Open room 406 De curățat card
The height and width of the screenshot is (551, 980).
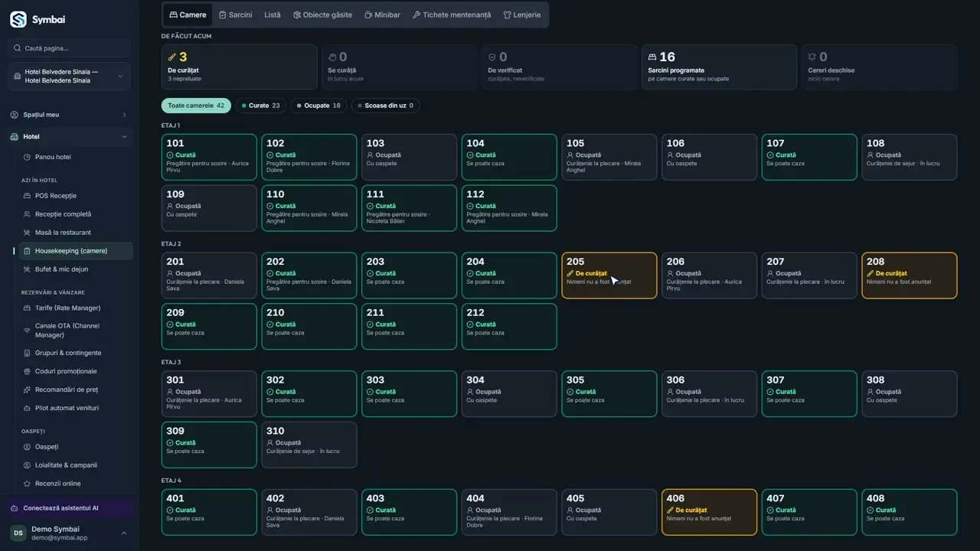pos(709,512)
